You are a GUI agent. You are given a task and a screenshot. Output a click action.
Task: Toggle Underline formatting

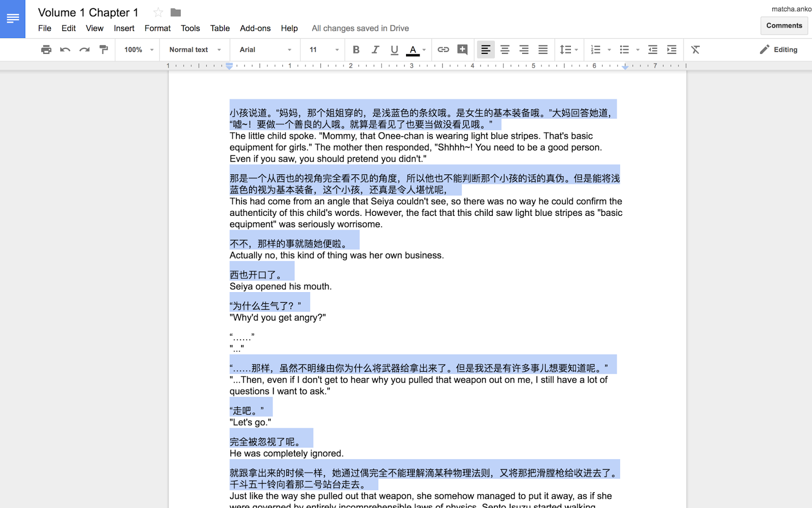point(394,49)
